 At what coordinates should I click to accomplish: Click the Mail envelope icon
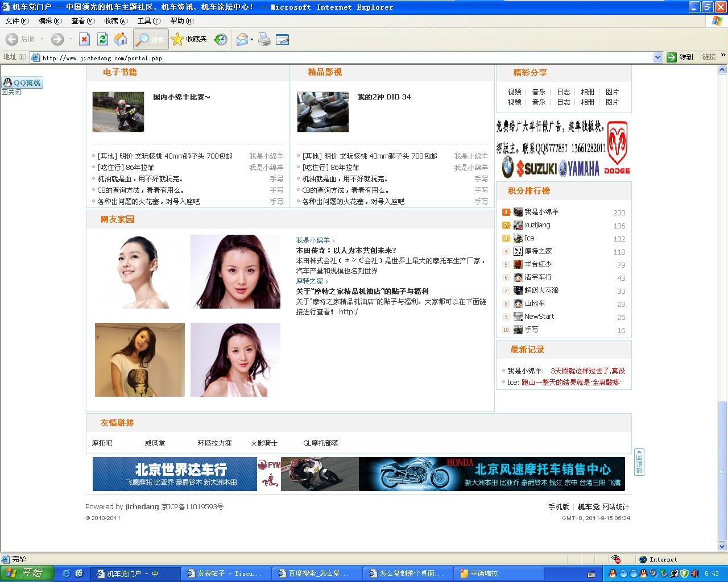click(x=242, y=39)
